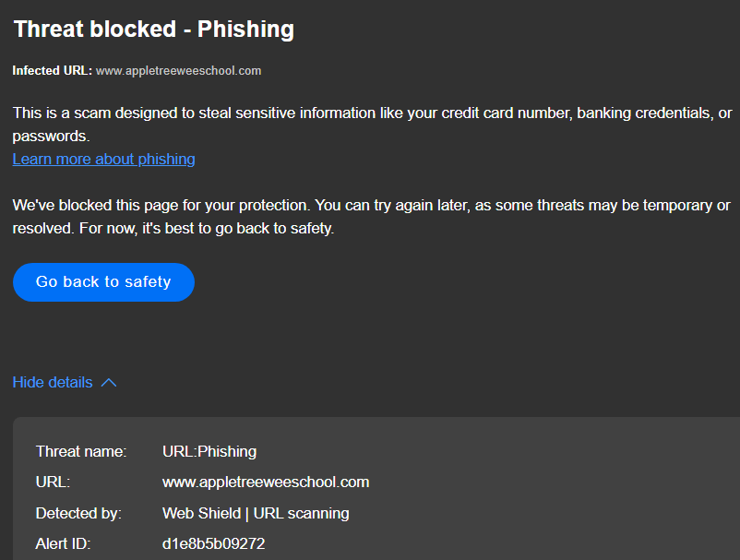Click the Infected URL label at top
This screenshot has width=740, height=560.
tap(52, 71)
